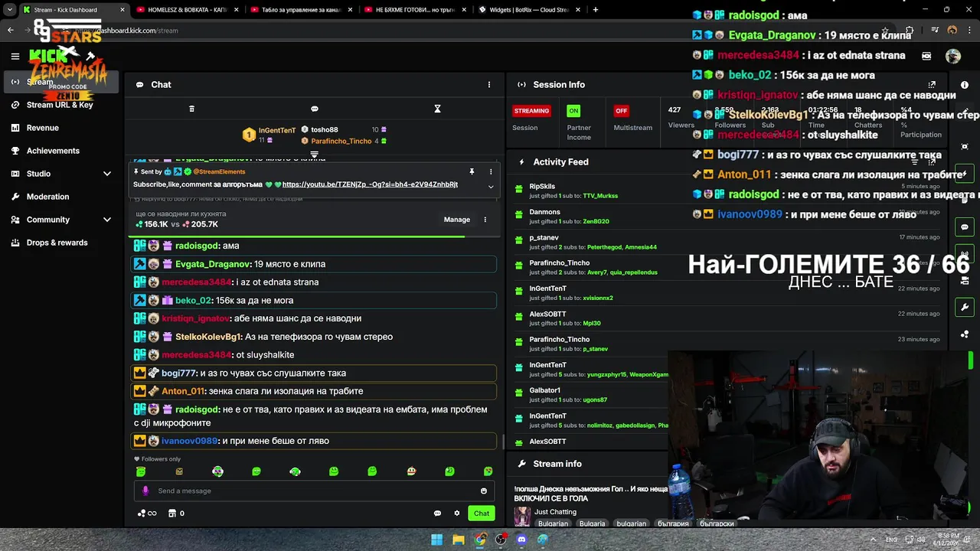Open File Explorer from the taskbar

458,540
